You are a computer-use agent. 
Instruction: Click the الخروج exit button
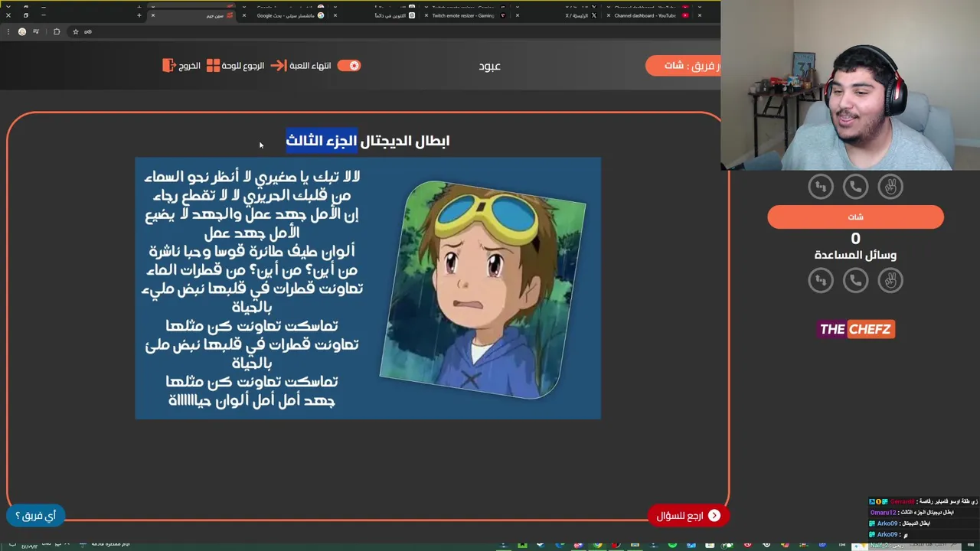[181, 66]
